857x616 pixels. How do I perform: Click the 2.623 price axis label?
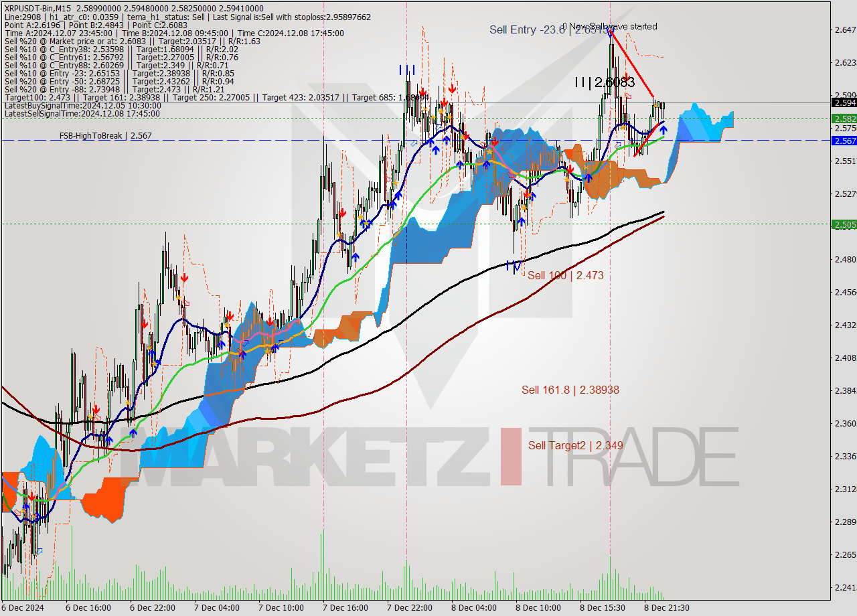coord(844,62)
